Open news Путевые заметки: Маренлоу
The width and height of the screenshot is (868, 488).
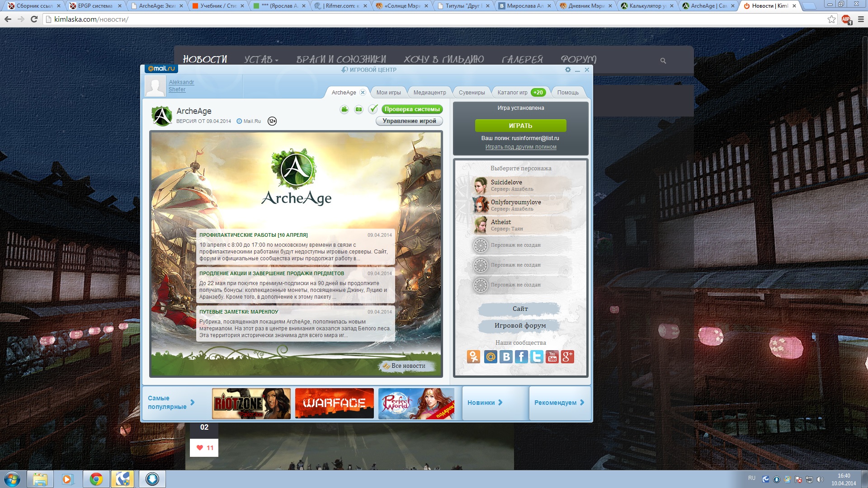click(x=296, y=324)
